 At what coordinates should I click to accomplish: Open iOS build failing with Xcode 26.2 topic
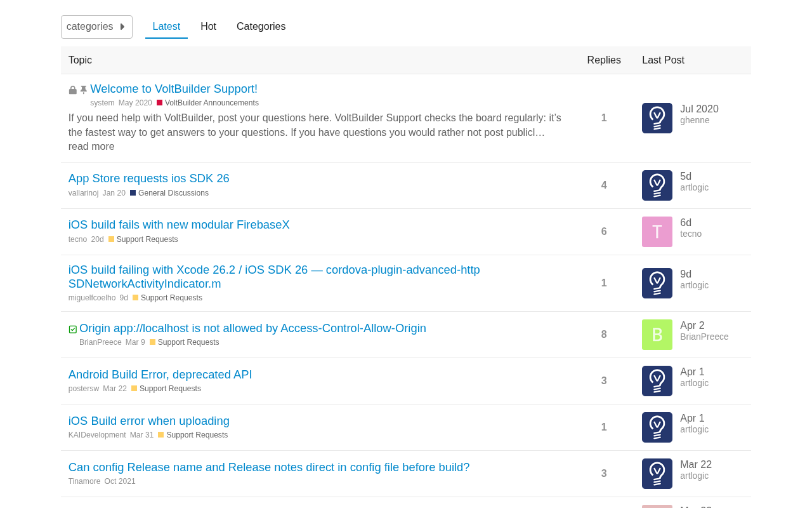point(274,277)
